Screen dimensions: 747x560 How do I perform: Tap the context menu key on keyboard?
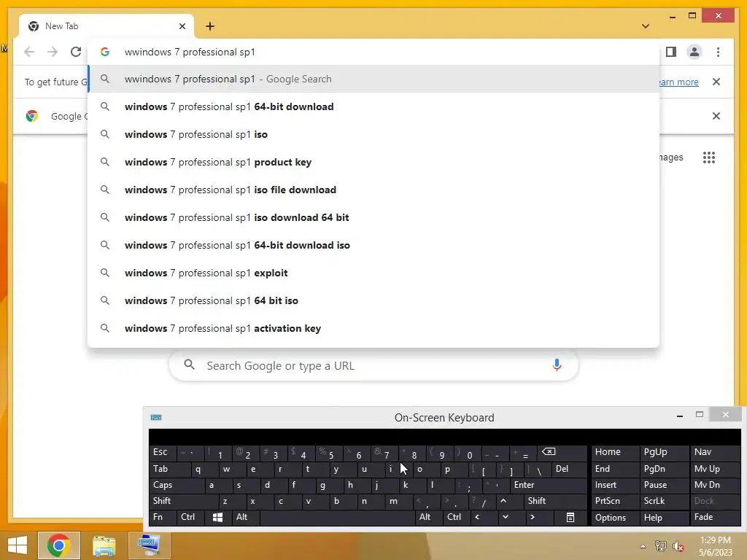pos(570,517)
